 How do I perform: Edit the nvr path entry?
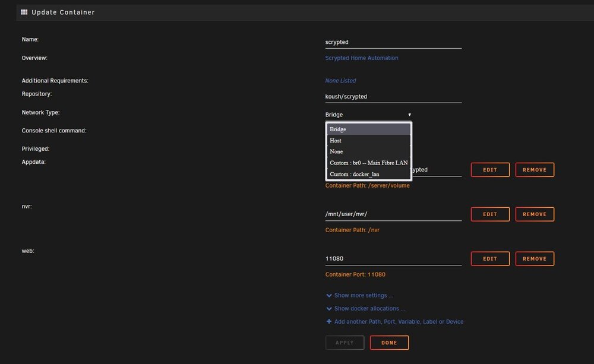(490, 214)
